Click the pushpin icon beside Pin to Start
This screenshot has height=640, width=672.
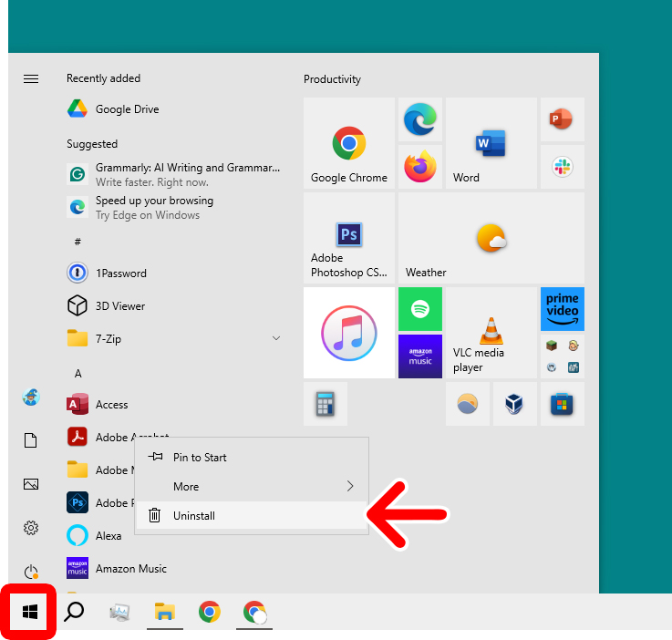point(155,457)
